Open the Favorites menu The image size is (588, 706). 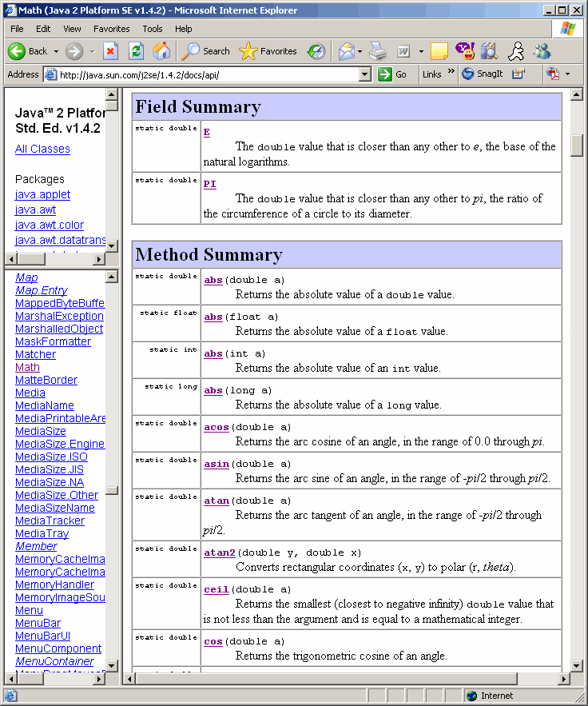click(x=112, y=29)
